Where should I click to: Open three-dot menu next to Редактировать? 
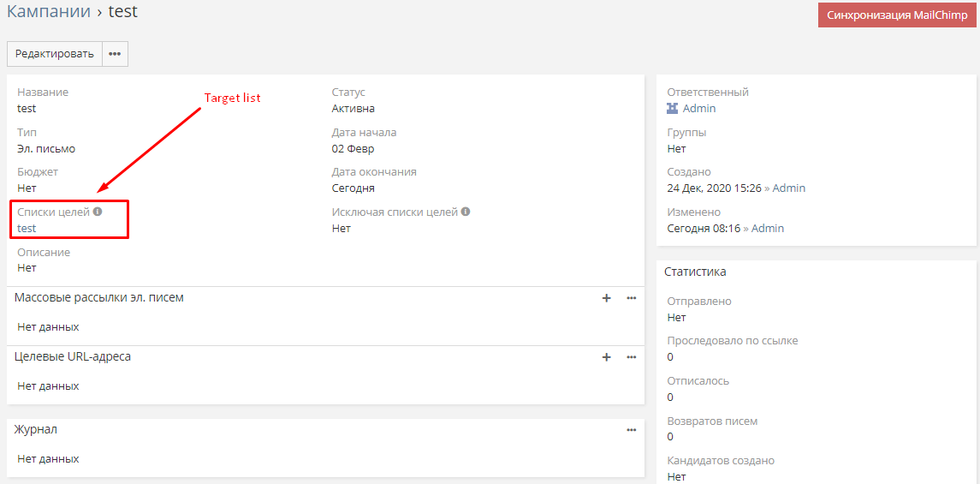point(115,54)
